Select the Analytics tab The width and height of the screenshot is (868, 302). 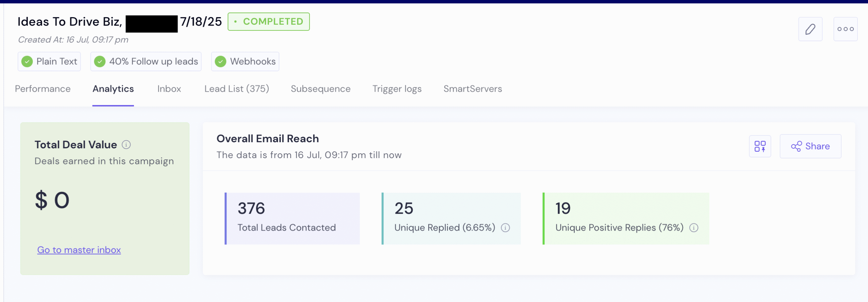click(x=113, y=89)
